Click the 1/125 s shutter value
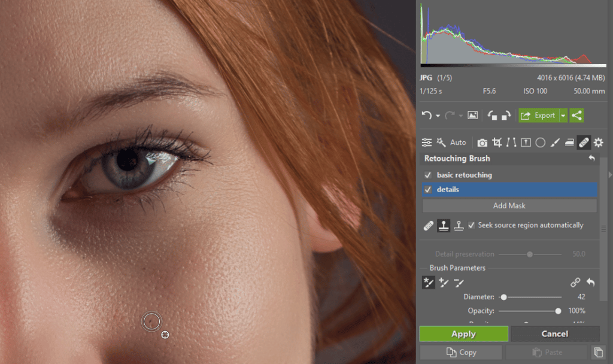 431,91
